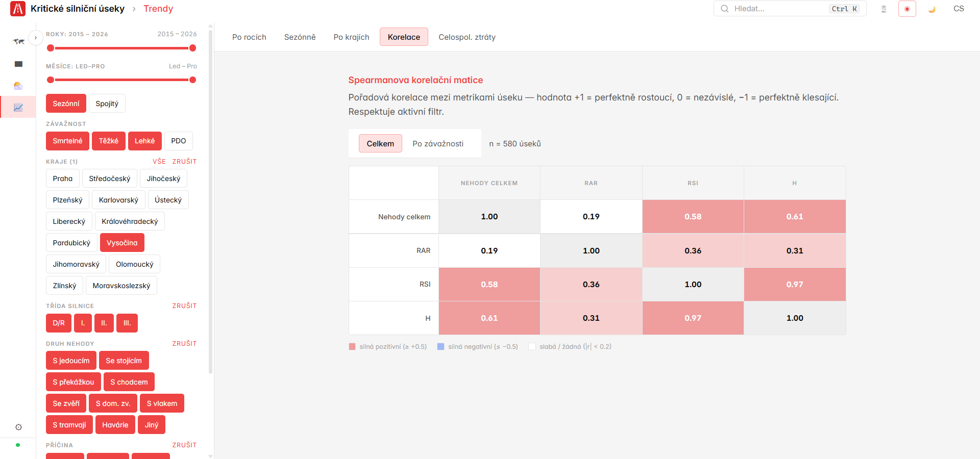Screen dimensions: 980x459
Task: Expand the sidebar with the chevron button
Action: click(36, 38)
